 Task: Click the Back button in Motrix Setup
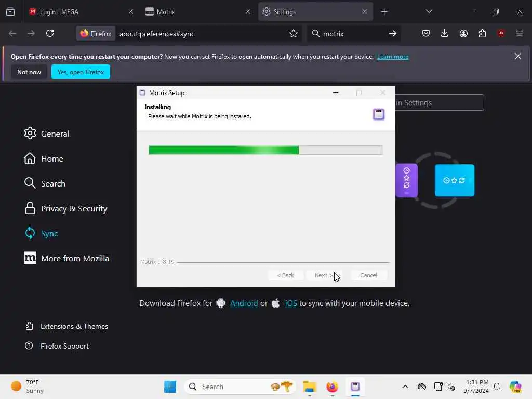point(285,275)
